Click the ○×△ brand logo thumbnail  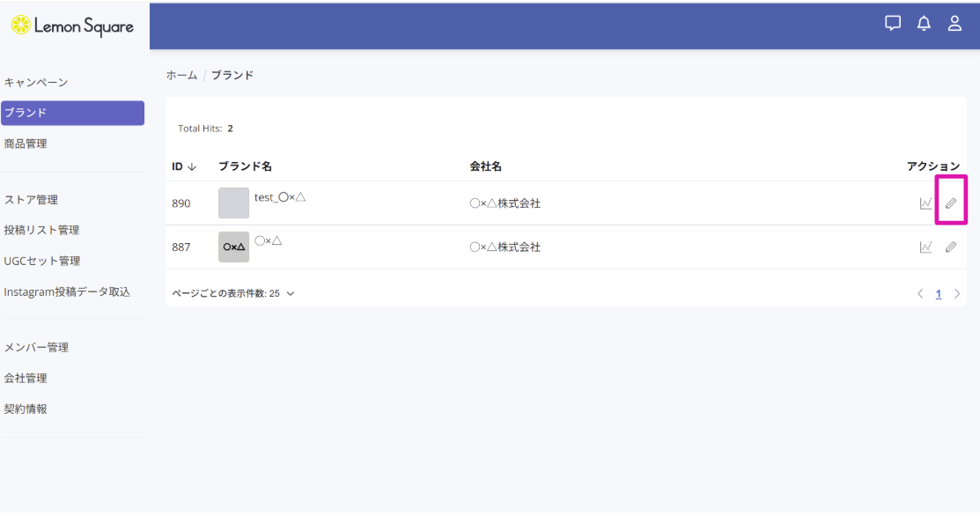tap(233, 247)
